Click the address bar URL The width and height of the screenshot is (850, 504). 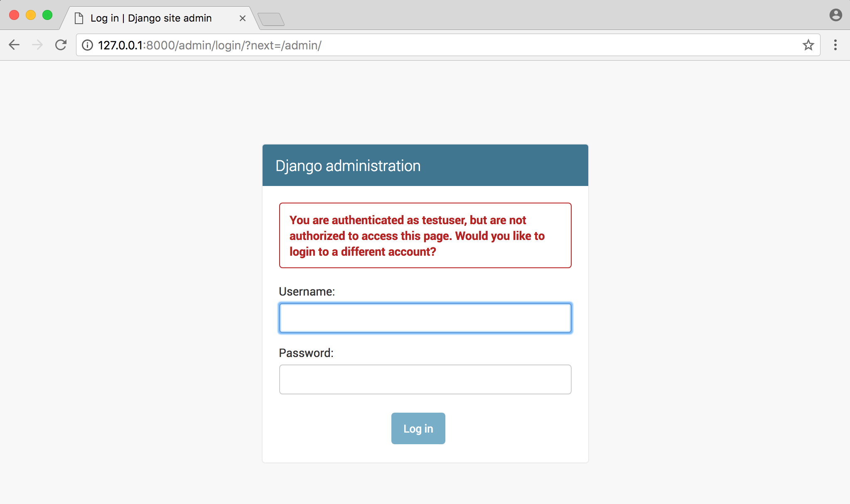coord(210,45)
